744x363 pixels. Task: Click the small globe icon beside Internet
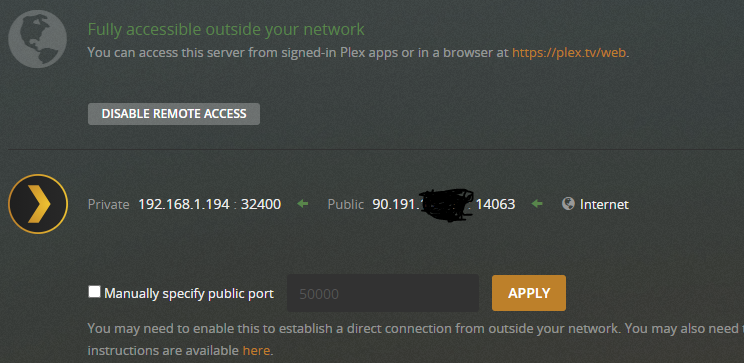568,204
